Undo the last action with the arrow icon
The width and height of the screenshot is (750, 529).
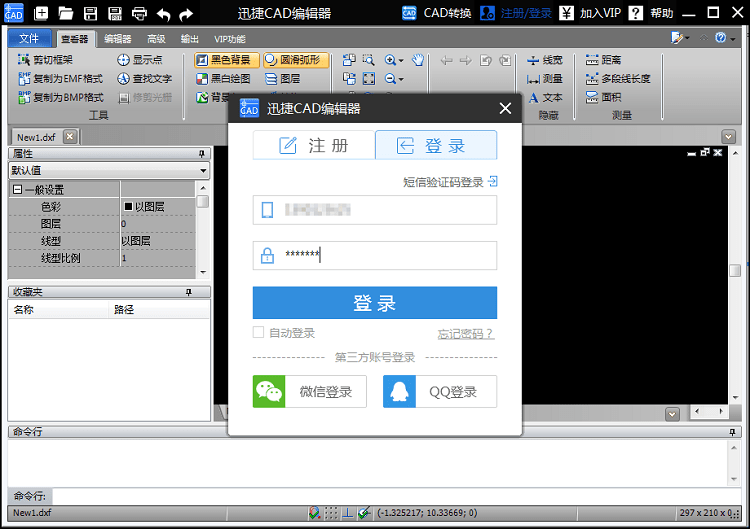pyautogui.click(x=164, y=14)
